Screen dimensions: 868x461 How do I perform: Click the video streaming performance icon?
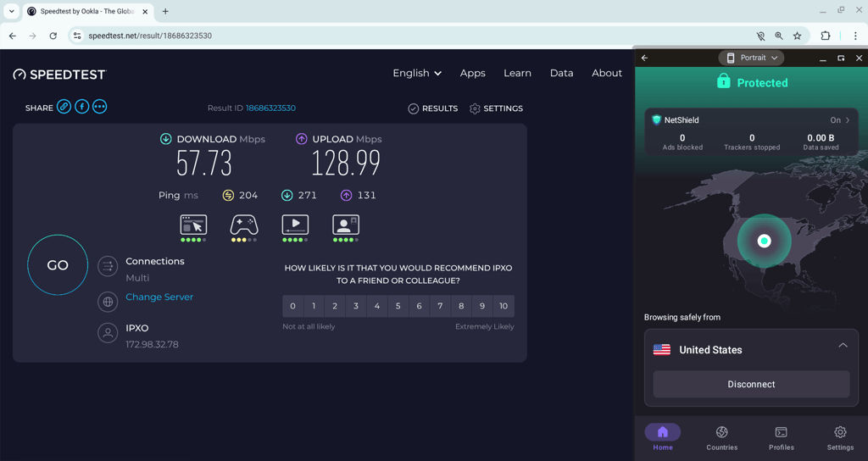295,225
